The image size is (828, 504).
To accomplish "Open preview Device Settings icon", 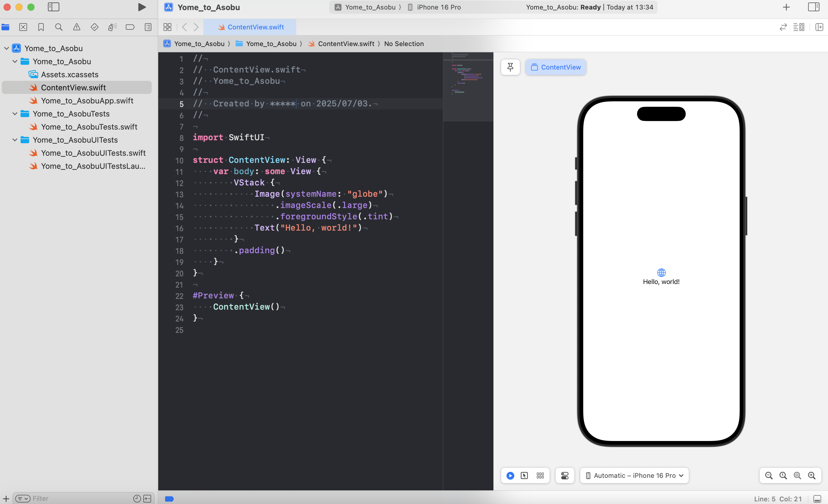I will pyautogui.click(x=565, y=475).
